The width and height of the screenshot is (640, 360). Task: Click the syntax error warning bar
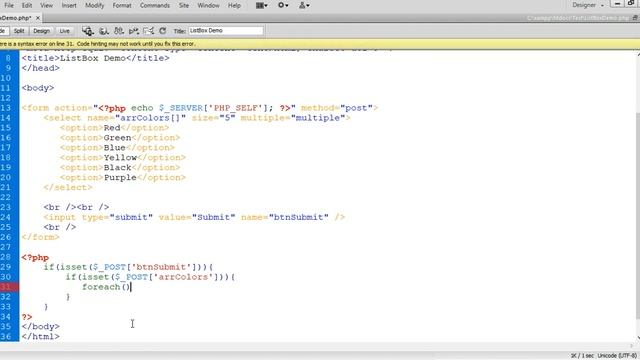320,44
